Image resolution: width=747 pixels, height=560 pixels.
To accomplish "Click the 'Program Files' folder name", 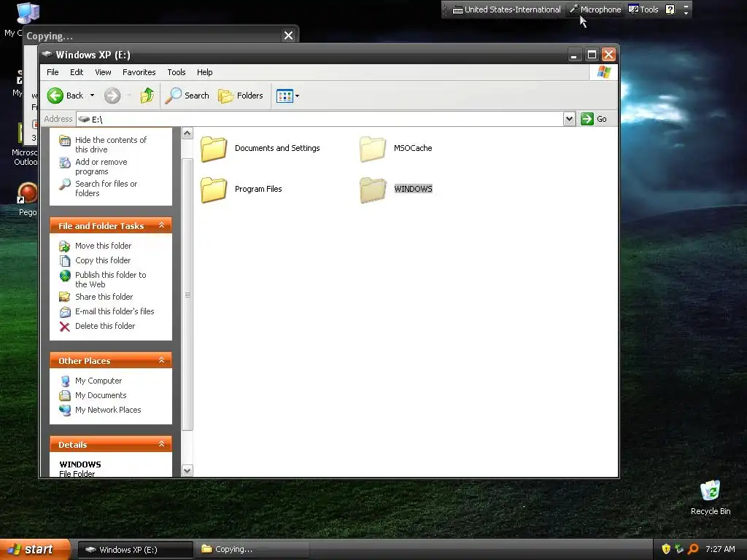I will (x=258, y=189).
